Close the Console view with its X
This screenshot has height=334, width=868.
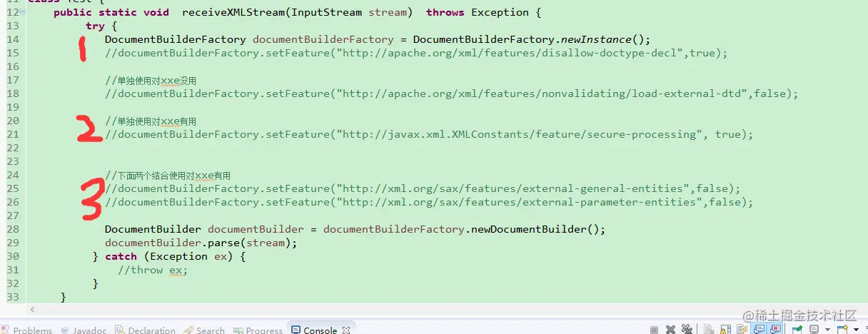(x=346, y=330)
